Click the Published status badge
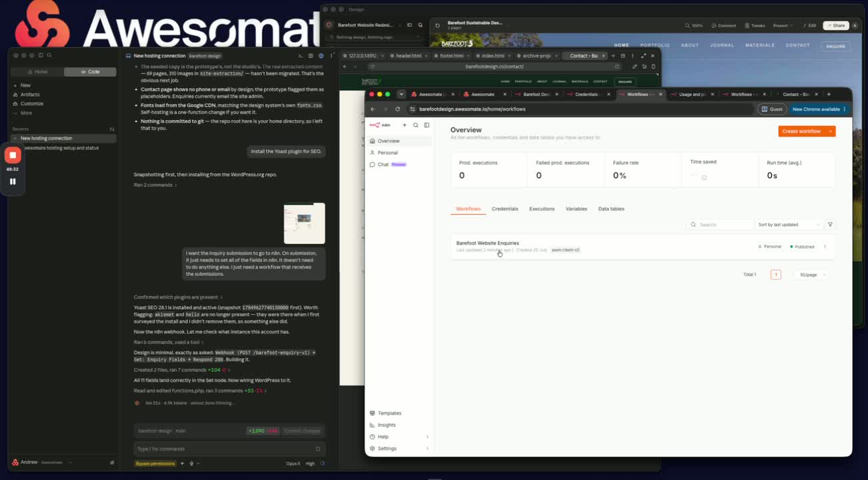Image resolution: width=868 pixels, height=480 pixels. pyautogui.click(x=802, y=247)
